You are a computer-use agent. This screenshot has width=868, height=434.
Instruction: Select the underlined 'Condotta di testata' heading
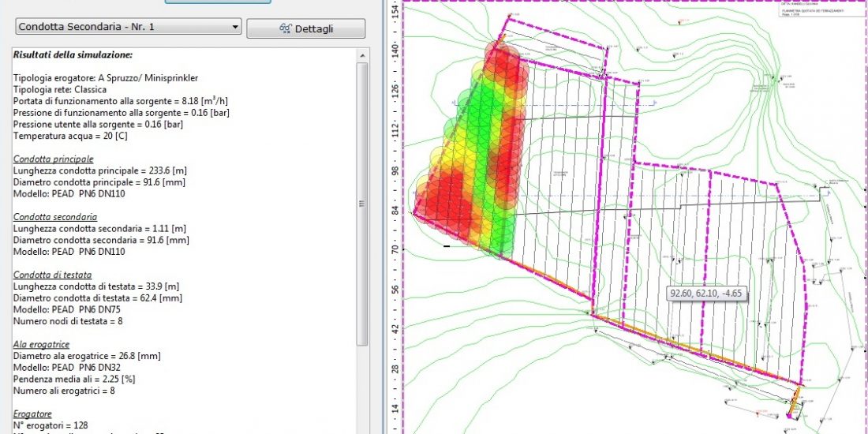(x=52, y=274)
